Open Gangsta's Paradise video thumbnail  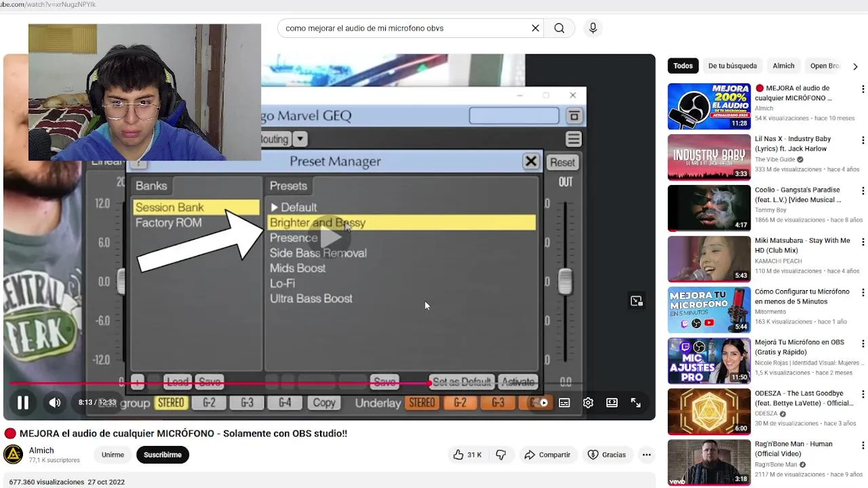click(x=709, y=208)
